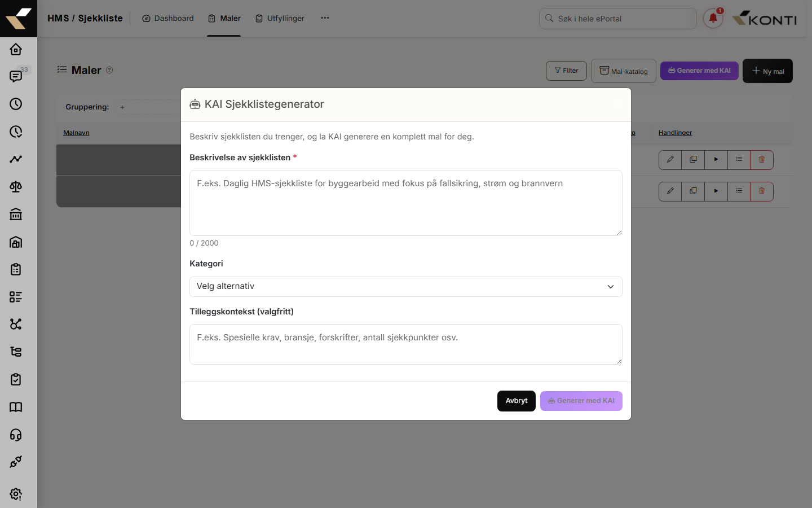Screen dimensions: 812x508
Task: Click the Mal-katalog button
Action: 624,71
